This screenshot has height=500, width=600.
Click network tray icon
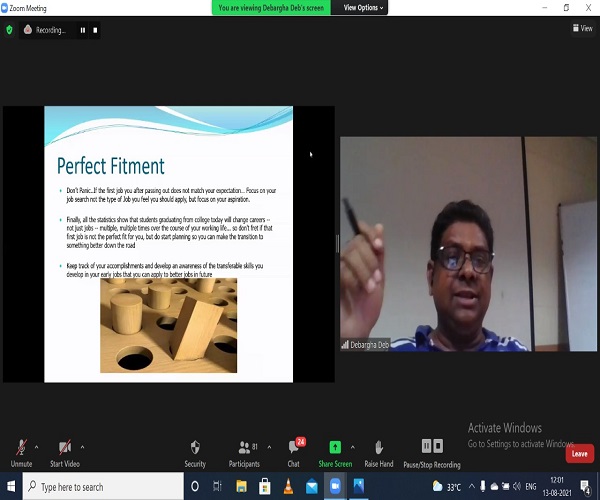tap(505, 487)
